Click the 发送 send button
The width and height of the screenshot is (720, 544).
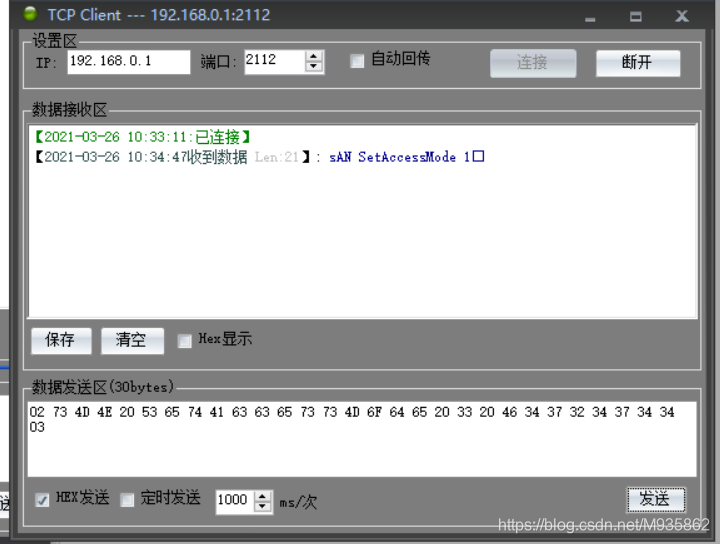(x=656, y=499)
